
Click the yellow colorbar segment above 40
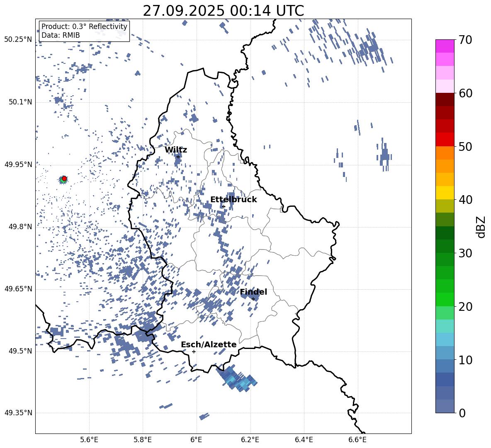pyautogui.click(x=445, y=193)
